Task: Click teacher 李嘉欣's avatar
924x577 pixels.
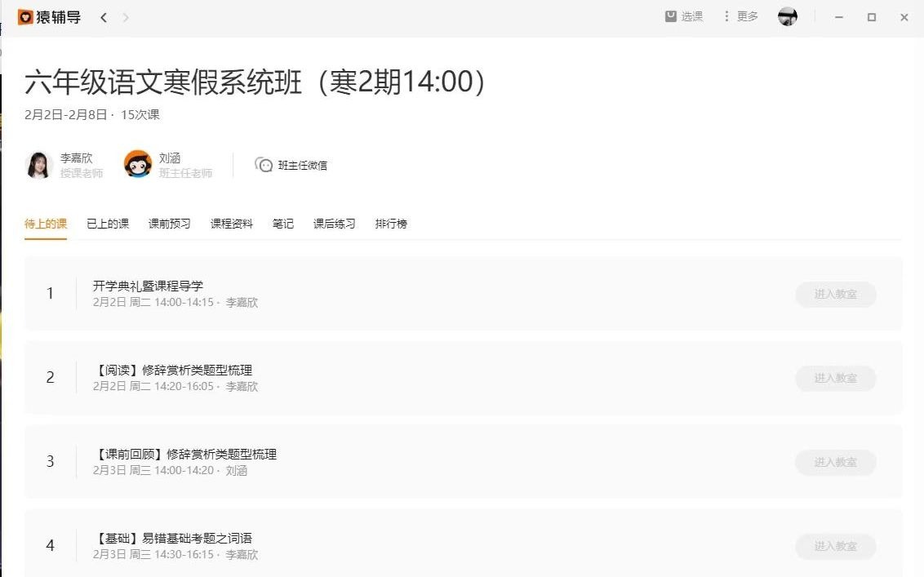Action: coord(38,164)
